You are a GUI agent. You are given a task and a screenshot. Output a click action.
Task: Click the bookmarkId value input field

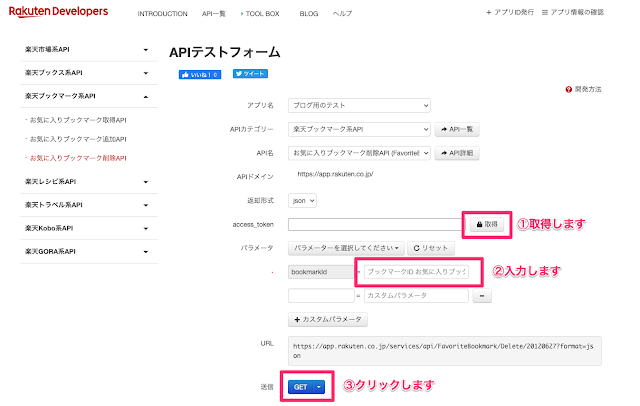click(x=416, y=272)
